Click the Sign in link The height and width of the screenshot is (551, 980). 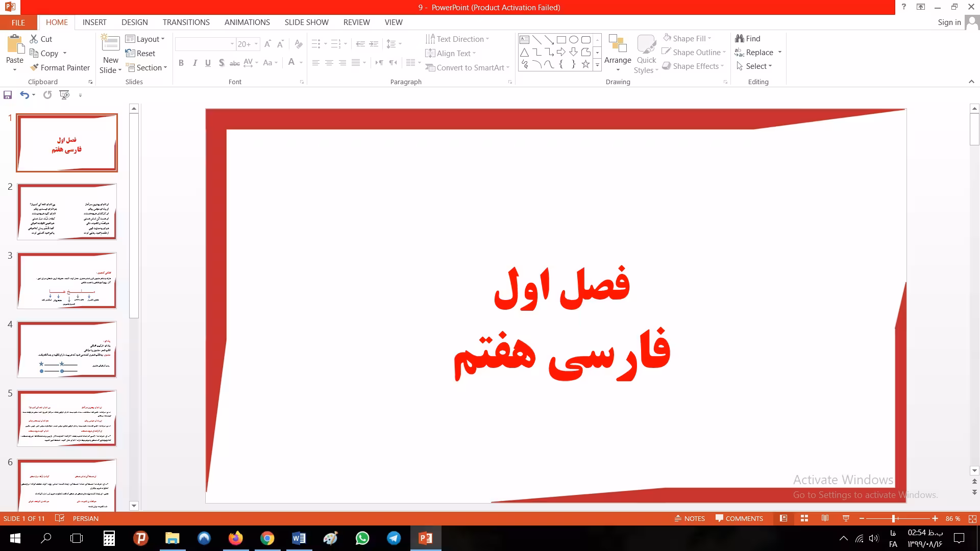949,22
